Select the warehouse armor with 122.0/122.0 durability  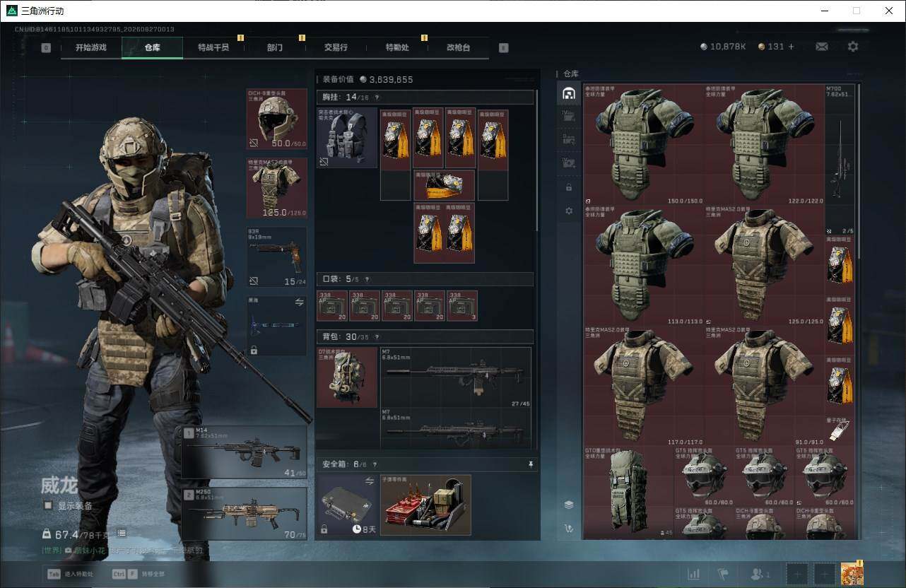(765, 144)
